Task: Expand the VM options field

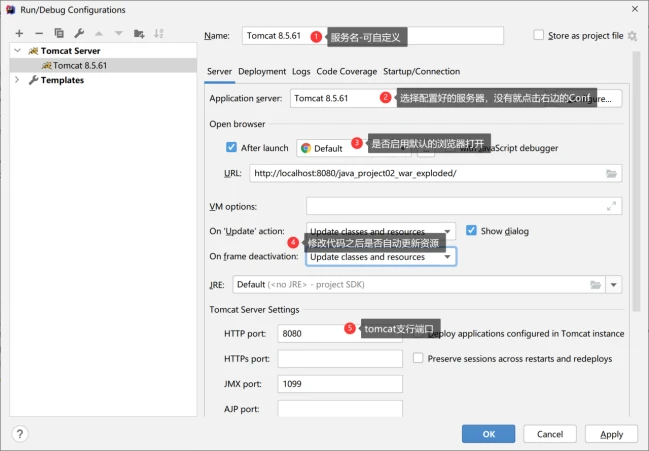Action: [611, 206]
